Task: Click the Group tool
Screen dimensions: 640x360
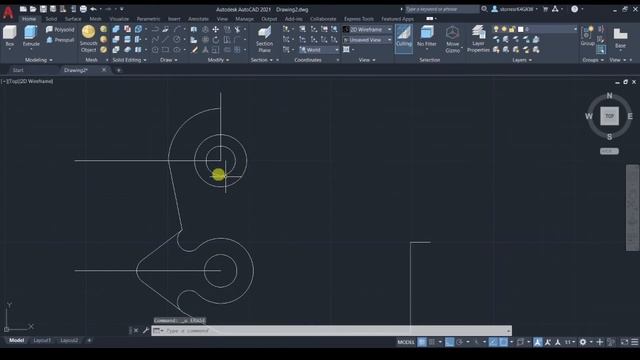Action: coord(587,36)
